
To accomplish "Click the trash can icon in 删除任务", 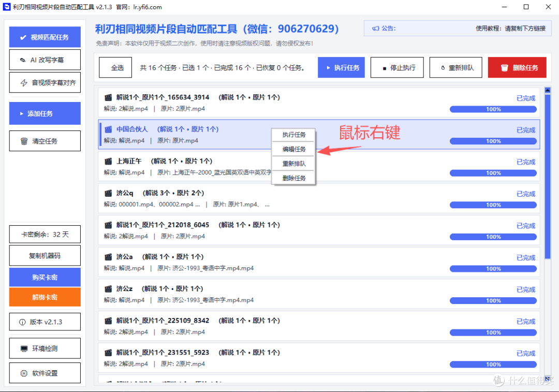I will pyautogui.click(x=504, y=68).
